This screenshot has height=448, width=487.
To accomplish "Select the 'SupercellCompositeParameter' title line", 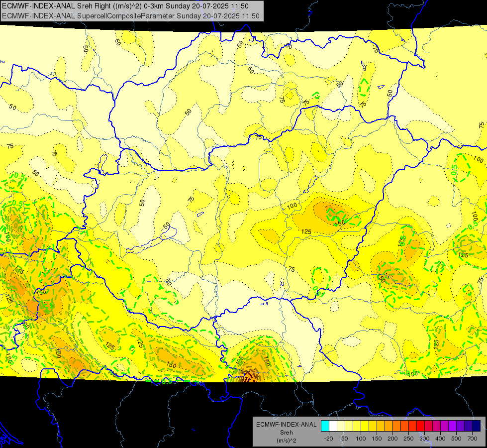I will (x=131, y=16).
